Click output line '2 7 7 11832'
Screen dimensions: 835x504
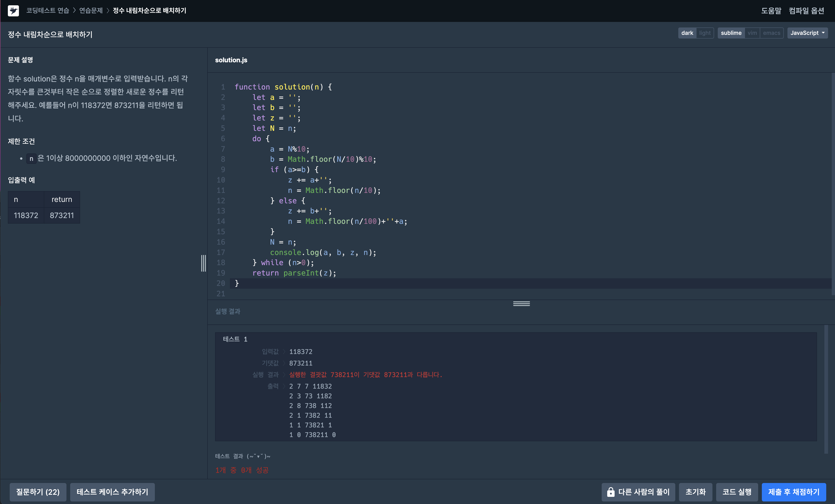tap(310, 386)
